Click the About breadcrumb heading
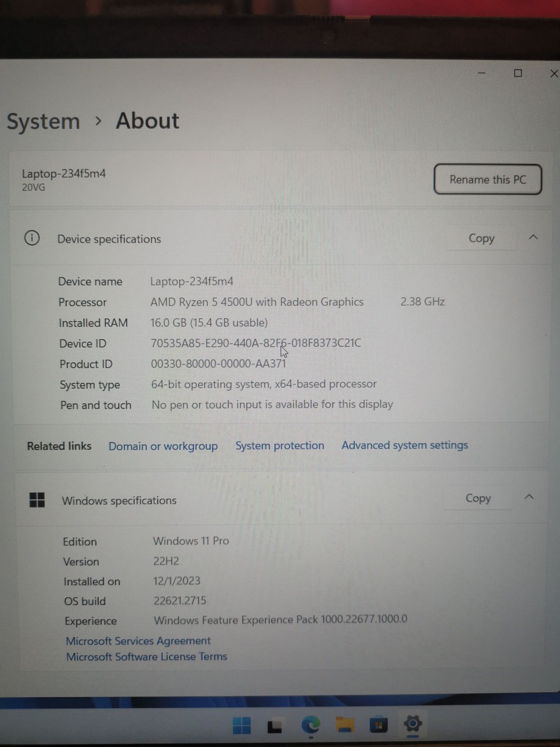The height and width of the screenshot is (747, 560). [147, 121]
